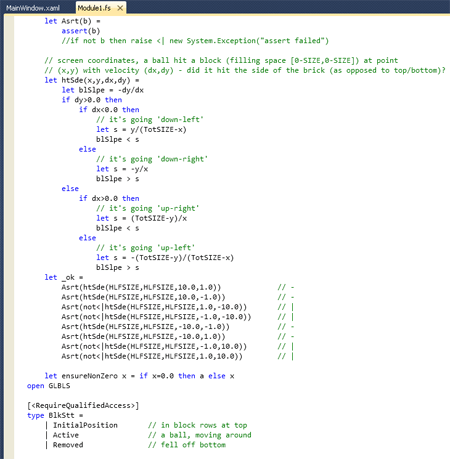450x459 pixels.
Task: Click the 'InitialPosition' union case
Action: [x=85, y=425]
